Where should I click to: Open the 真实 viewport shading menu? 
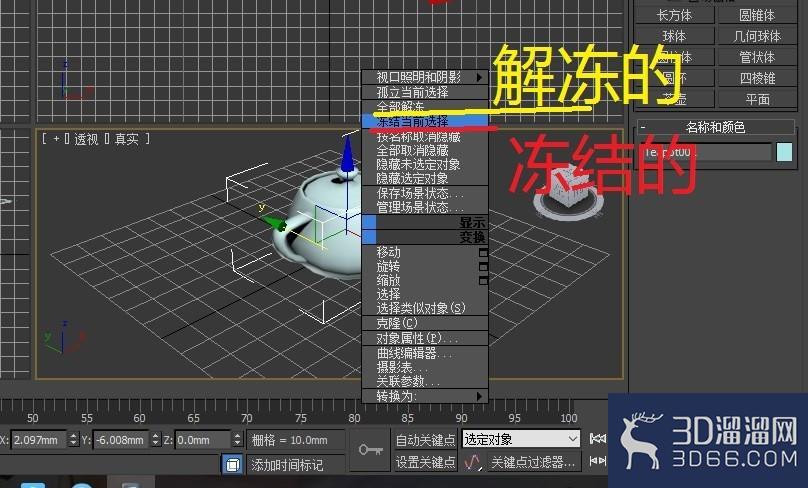(127, 139)
